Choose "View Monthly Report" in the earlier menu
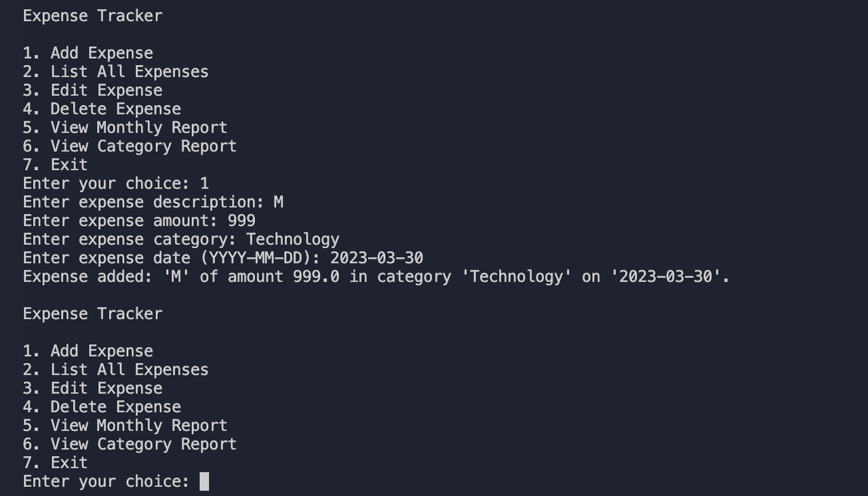This screenshot has width=868, height=496. coord(138,127)
